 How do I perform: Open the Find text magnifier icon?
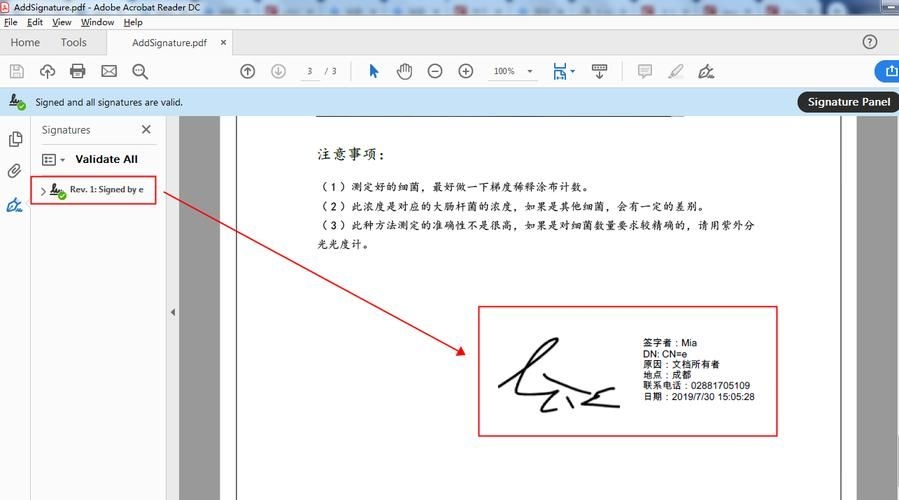140,71
